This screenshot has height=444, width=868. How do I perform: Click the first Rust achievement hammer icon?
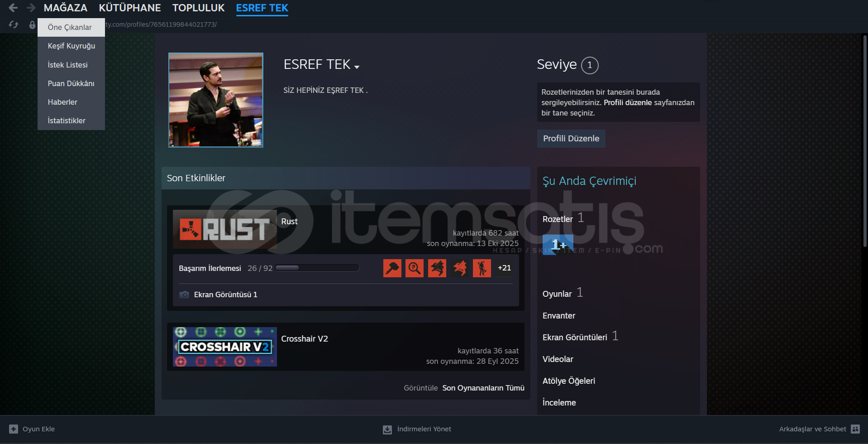click(x=392, y=268)
